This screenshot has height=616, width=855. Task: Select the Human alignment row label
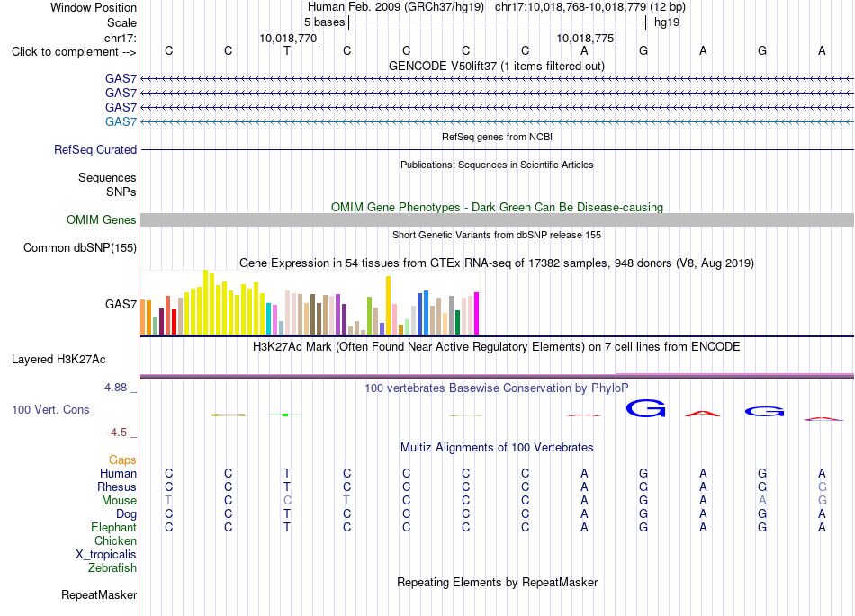[118, 473]
